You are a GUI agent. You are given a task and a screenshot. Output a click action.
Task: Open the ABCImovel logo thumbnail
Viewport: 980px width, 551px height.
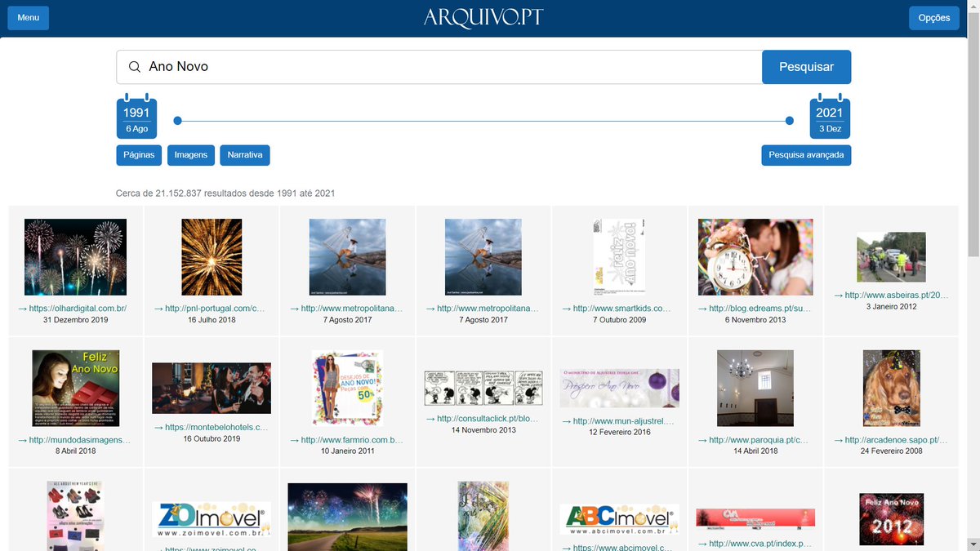click(619, 519)
